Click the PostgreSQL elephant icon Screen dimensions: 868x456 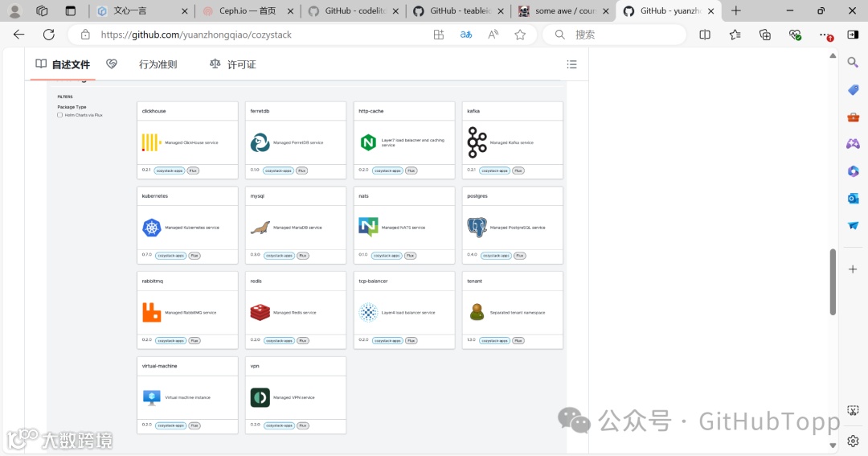click(477, 228)
